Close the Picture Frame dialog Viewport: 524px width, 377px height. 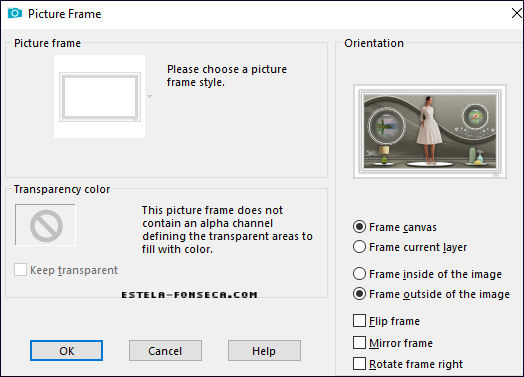(517, 13)
